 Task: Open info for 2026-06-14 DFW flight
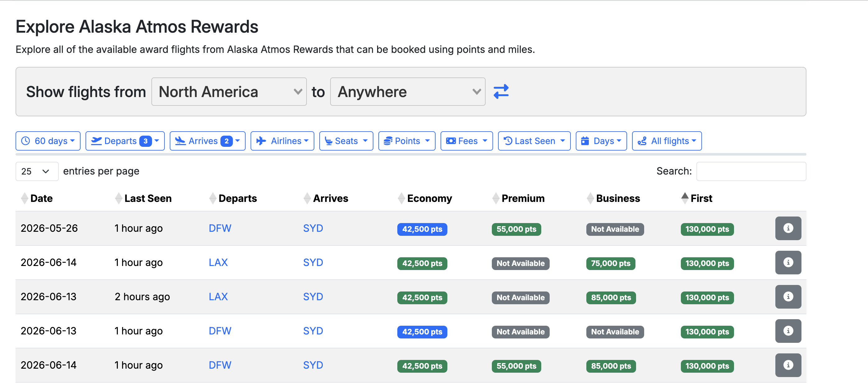coord(788,365)
